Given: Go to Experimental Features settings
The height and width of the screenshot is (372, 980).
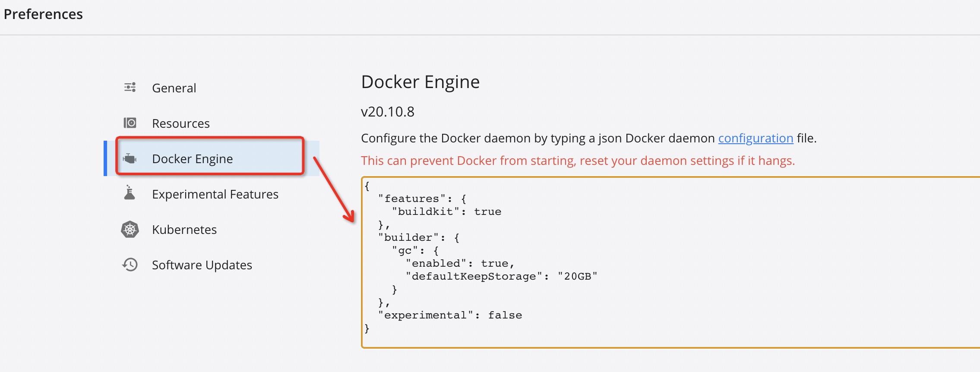Looking at the screenshot, I should point(212,194).
